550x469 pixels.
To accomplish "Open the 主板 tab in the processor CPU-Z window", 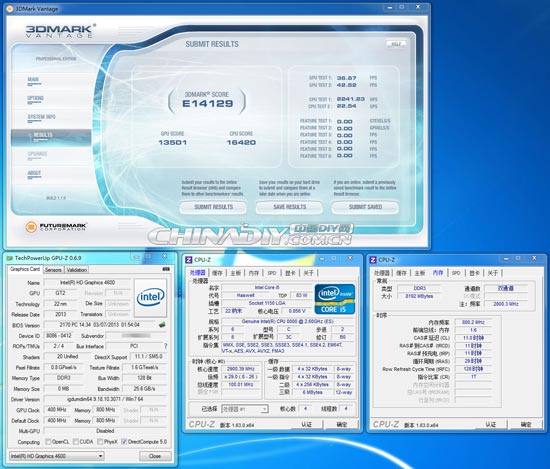I will (x=235, y=273).
